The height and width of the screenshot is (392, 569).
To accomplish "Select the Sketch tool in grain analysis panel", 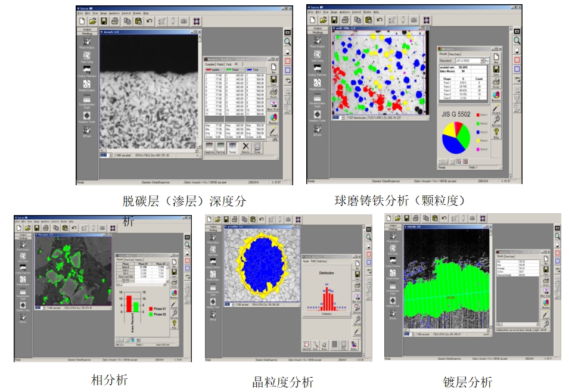I will coord(306,346).
